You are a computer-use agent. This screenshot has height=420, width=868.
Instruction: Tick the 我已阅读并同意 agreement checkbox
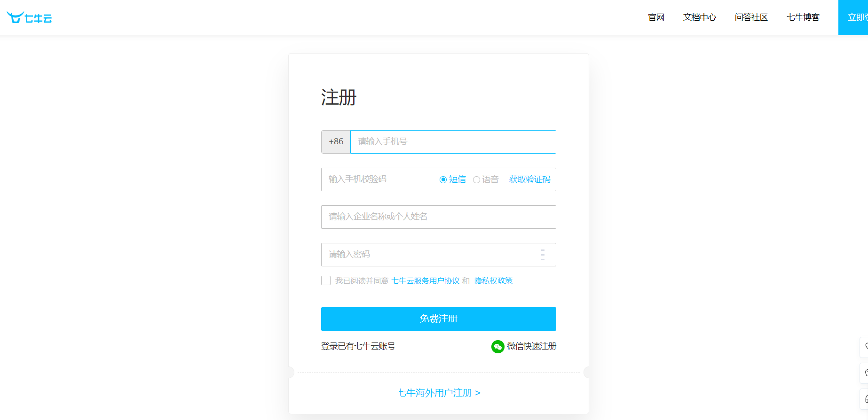(x=326, y=280)
